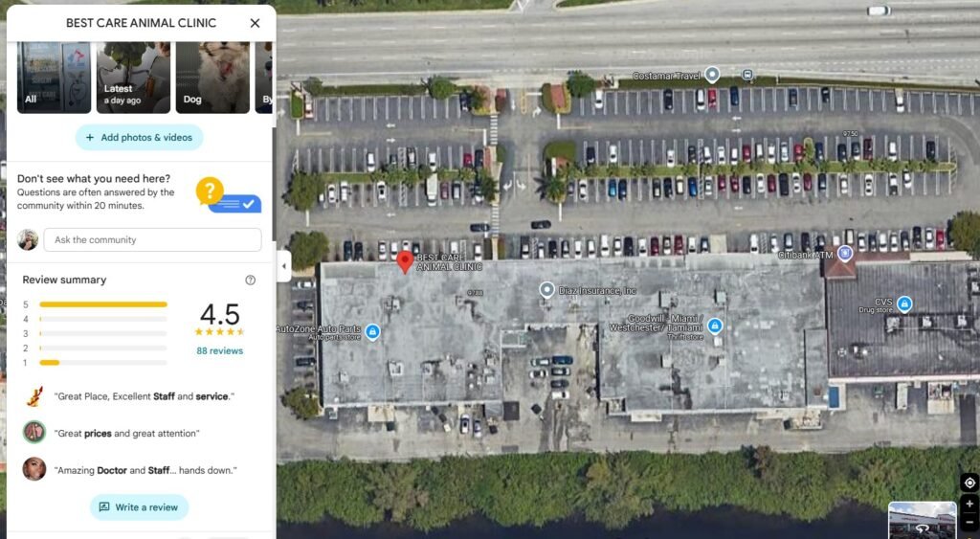Screen dimensions: 980x539
Task: Click the bus stop icon near Costamar Travel
Action: click(747, 75)
